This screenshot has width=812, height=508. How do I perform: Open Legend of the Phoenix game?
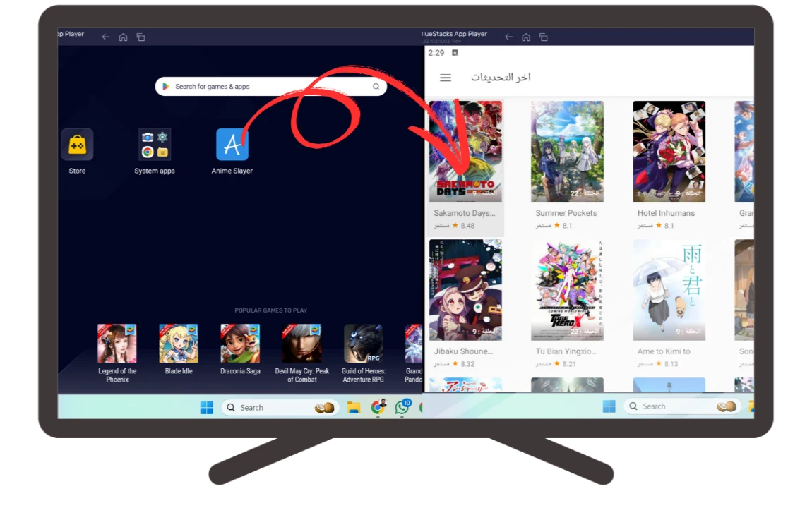(117, 344)
